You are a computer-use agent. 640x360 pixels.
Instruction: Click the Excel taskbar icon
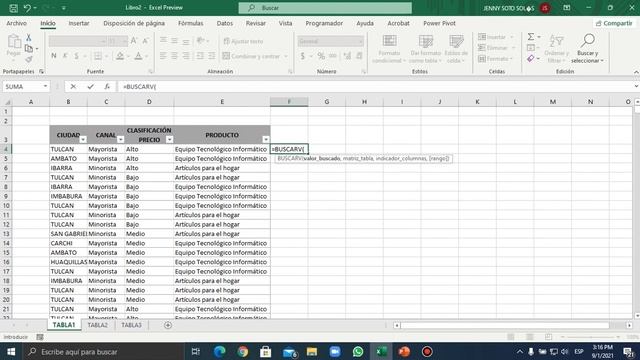click(381, 351)
